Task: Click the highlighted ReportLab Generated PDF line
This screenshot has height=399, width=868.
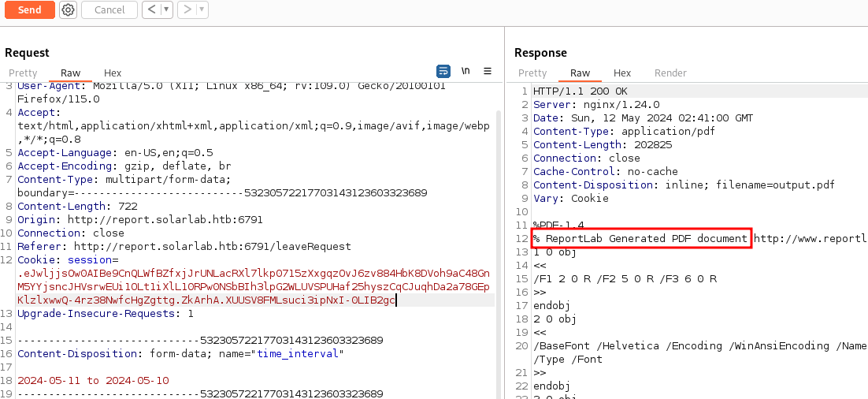Action: pos(641,238)
